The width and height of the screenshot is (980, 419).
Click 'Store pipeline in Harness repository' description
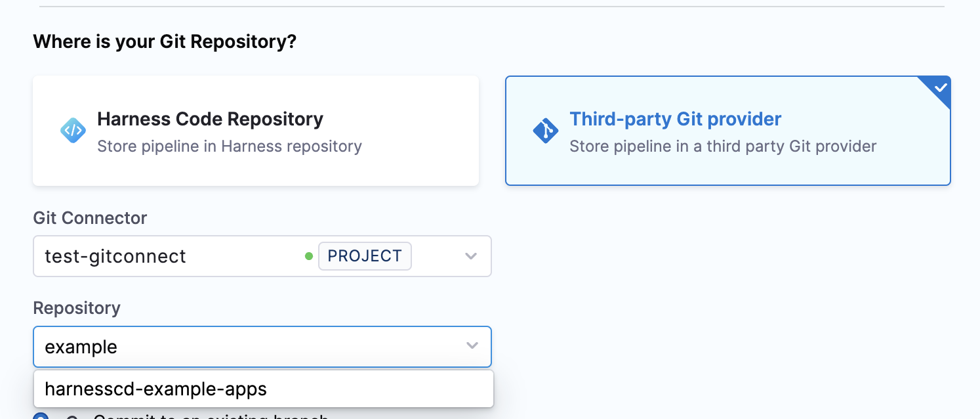point(229,146)
